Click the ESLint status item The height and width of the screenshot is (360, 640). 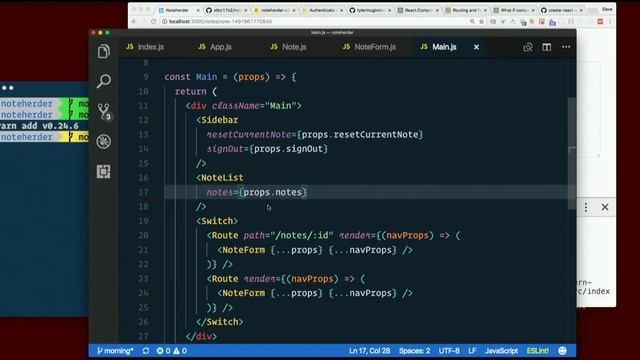538,351
